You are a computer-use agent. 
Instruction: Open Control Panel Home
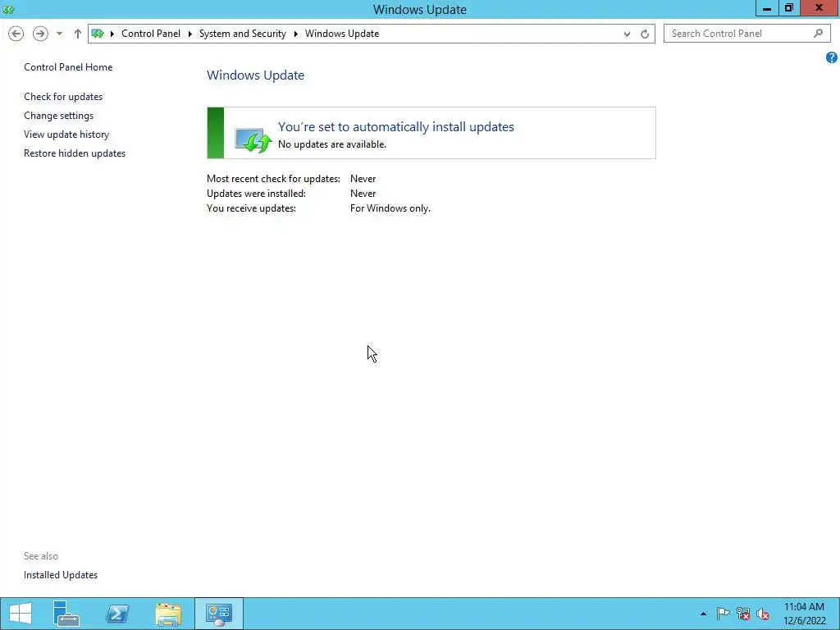click(x=68, y=67)
